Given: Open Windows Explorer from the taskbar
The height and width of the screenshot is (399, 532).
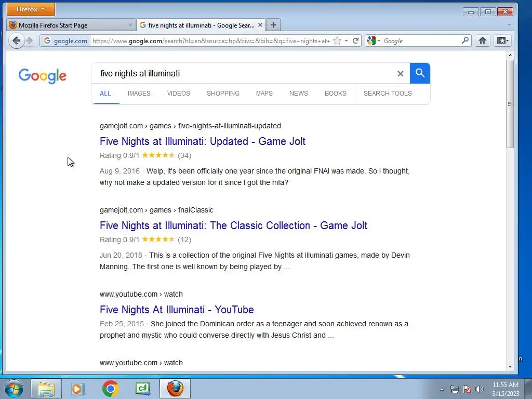Looking at the screenshot, I should pyautogui.click(x=46, y=389).
